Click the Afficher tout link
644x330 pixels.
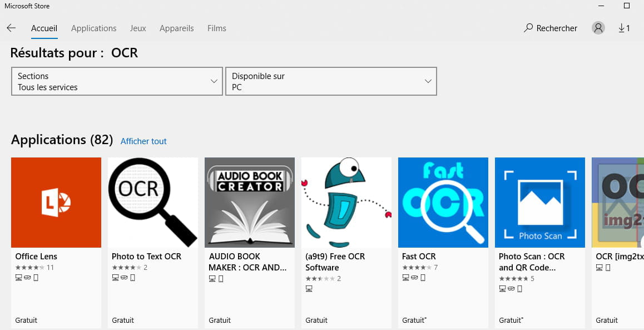(143, 141)
